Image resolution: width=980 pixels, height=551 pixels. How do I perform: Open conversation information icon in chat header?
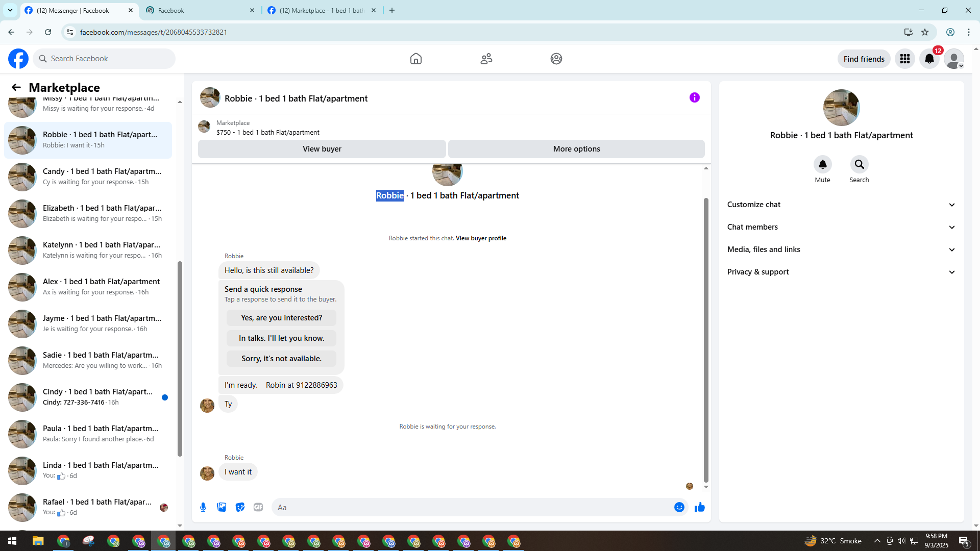click(695, 97)
